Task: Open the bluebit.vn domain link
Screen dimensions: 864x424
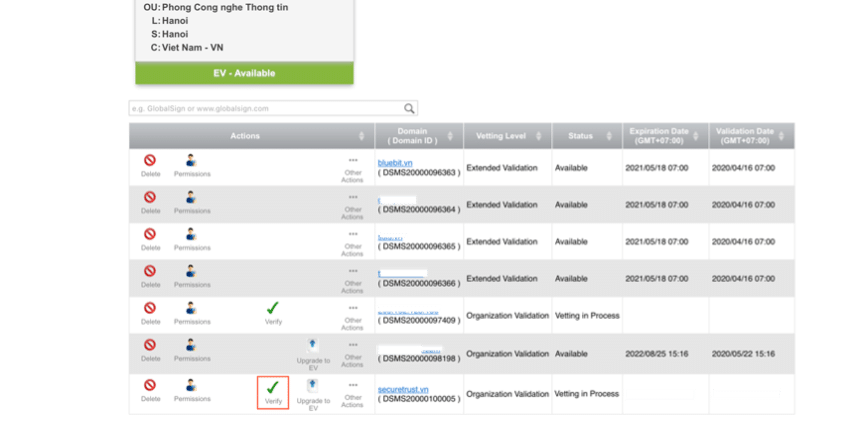Action: 395,162
